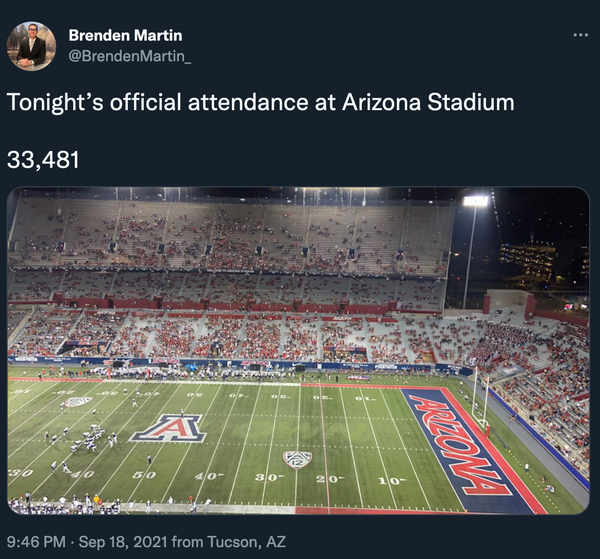Click the 33,481 attendance figure
The image size is (600, 559).
pos(43,160)
